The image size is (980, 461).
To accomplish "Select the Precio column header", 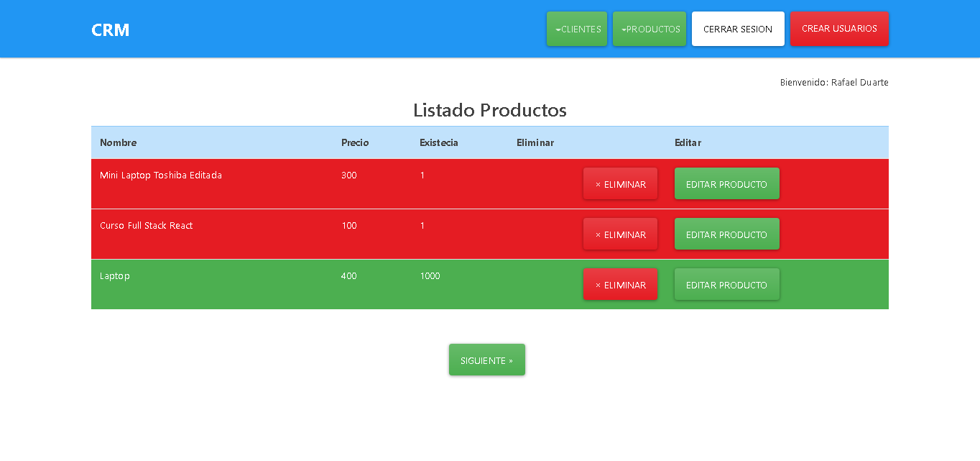I will (x=354, y=142).
